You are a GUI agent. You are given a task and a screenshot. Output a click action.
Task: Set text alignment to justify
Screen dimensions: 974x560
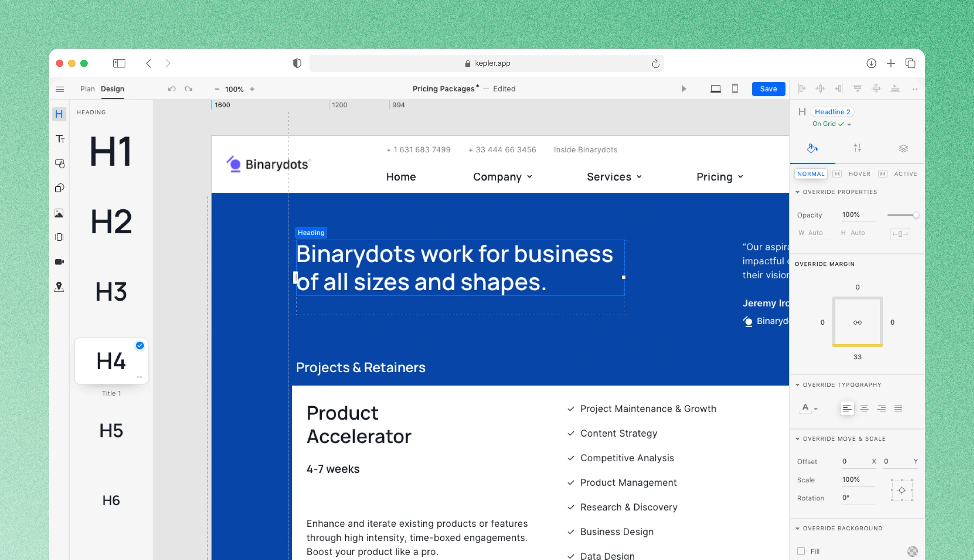pos(899,409)
